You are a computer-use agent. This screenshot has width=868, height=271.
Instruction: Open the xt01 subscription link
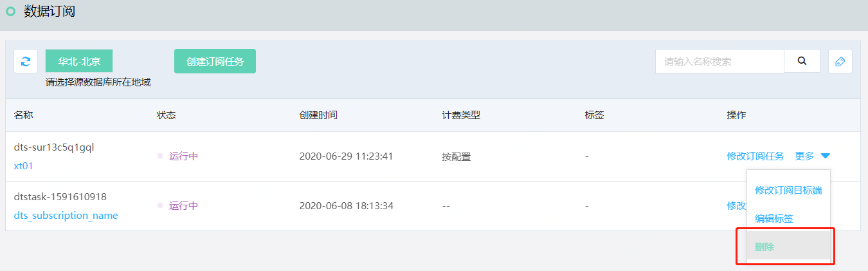(x=23, y=165)
